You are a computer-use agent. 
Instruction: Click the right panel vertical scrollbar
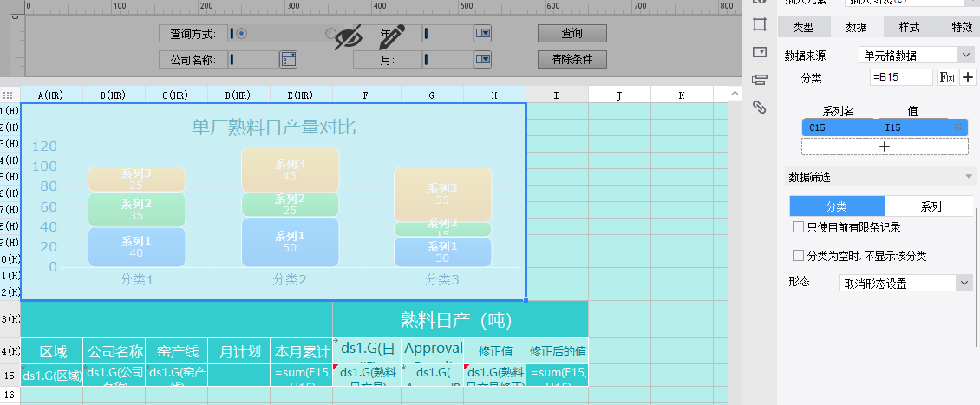976,277
